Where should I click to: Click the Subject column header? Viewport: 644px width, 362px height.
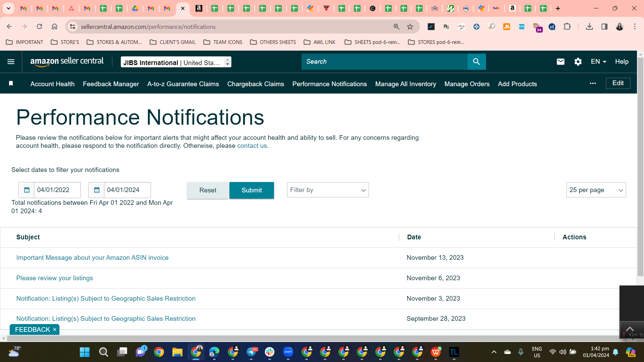[x=28, y=237]
